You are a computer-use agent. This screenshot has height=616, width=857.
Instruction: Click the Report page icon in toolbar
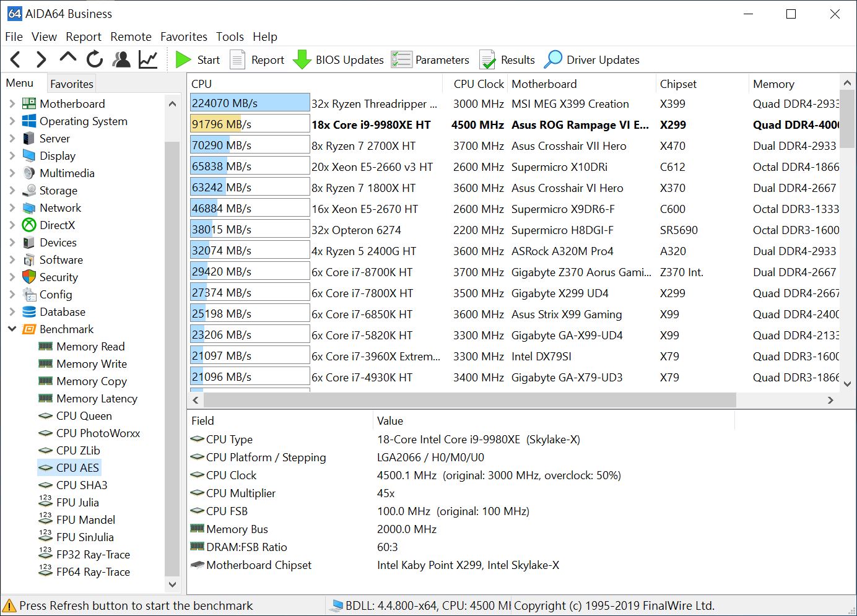pyautogui.click(x=237, y=59)
